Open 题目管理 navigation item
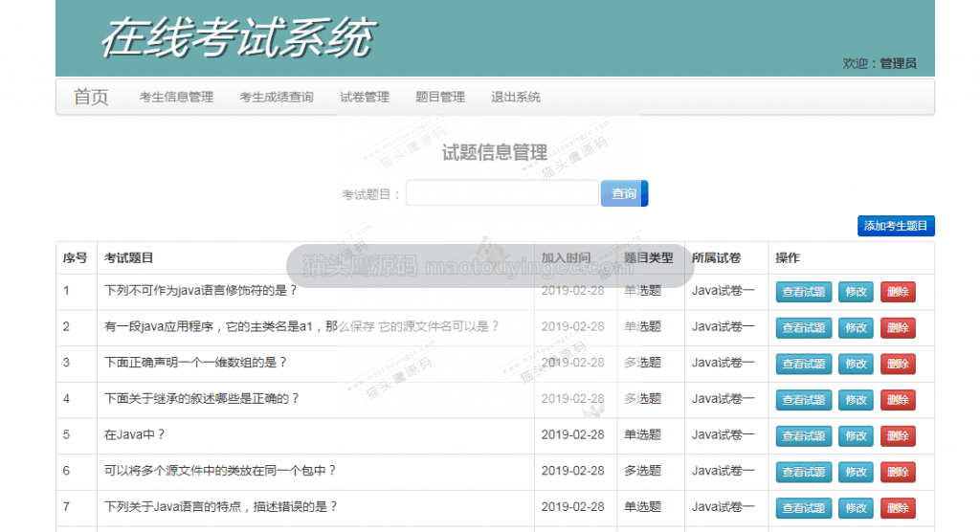The image size is (980, 532). (440, 97)
